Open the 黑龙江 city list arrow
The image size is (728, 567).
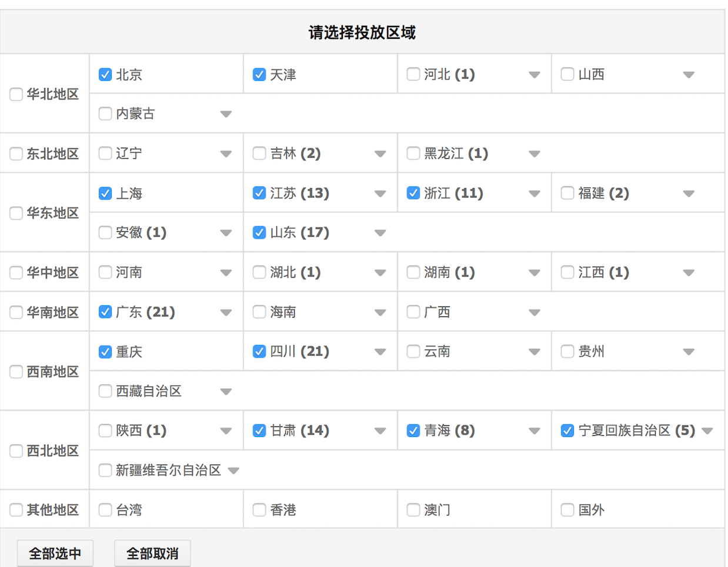click(x=534, y=154)
